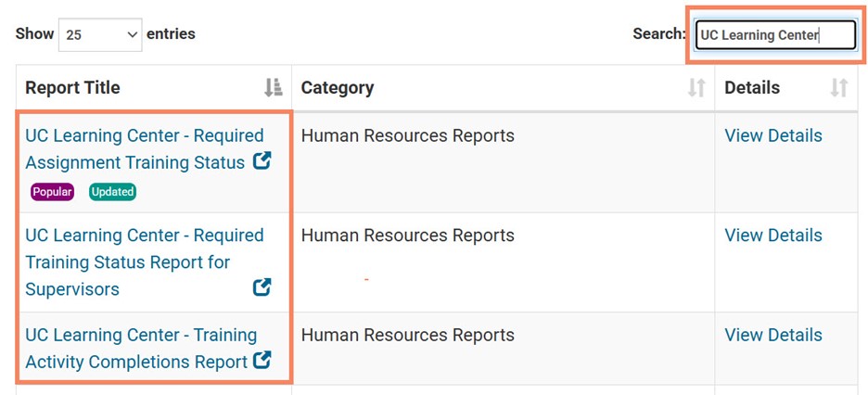Screen dimensions: 868x395
Task: Sort table by Category column
Action: (x=696, y=87)
